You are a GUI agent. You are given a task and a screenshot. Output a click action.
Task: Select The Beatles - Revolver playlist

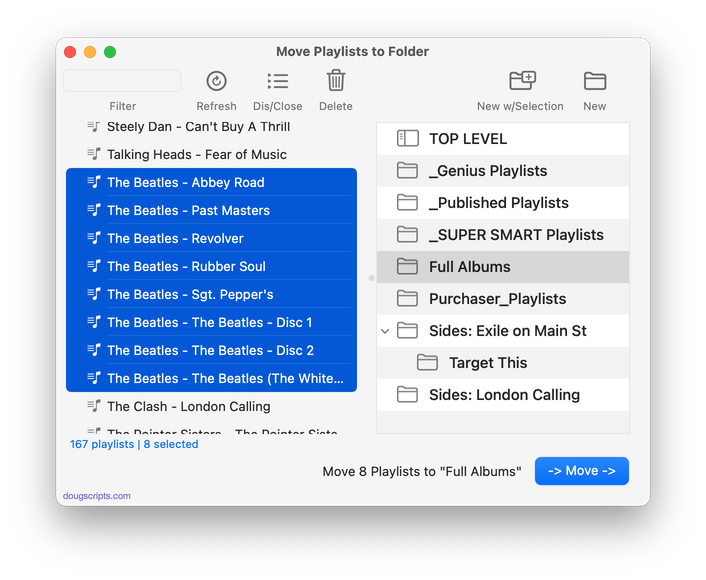(211, 238)
